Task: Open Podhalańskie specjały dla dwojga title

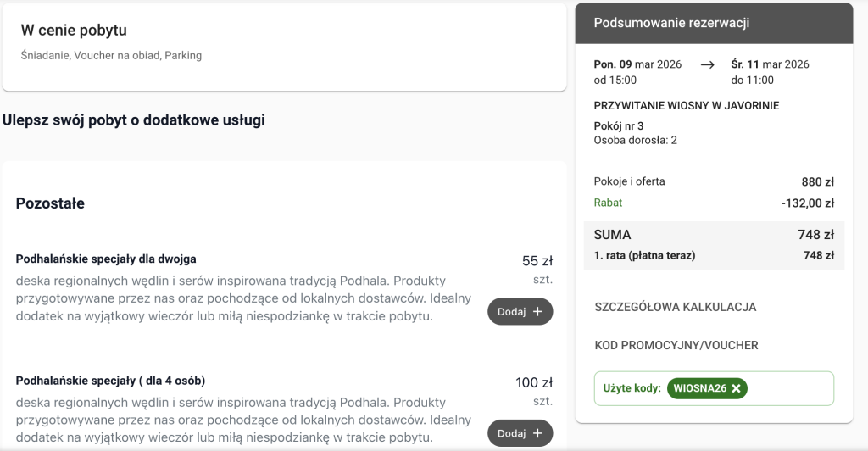Action: (x=106, y=259)
